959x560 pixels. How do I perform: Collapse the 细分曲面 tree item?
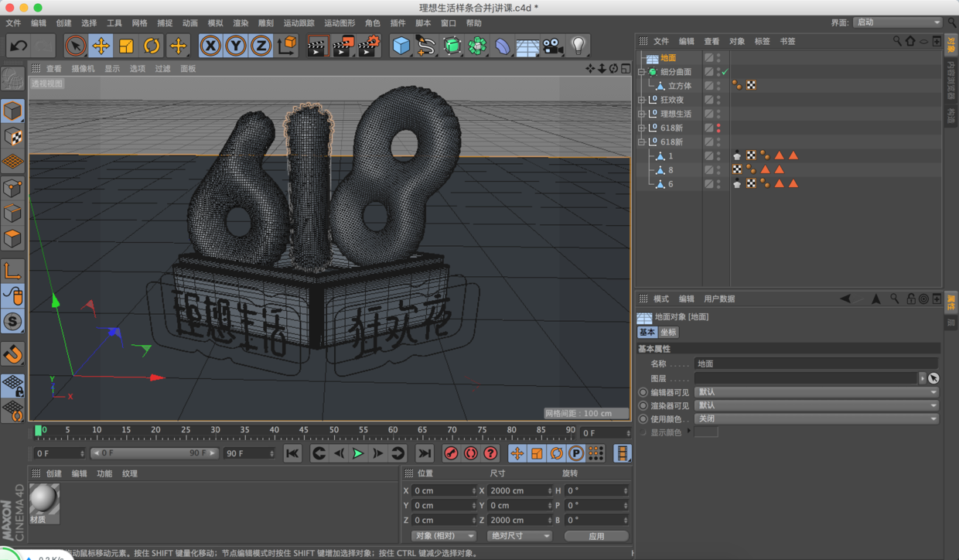(x=641, y=72)
